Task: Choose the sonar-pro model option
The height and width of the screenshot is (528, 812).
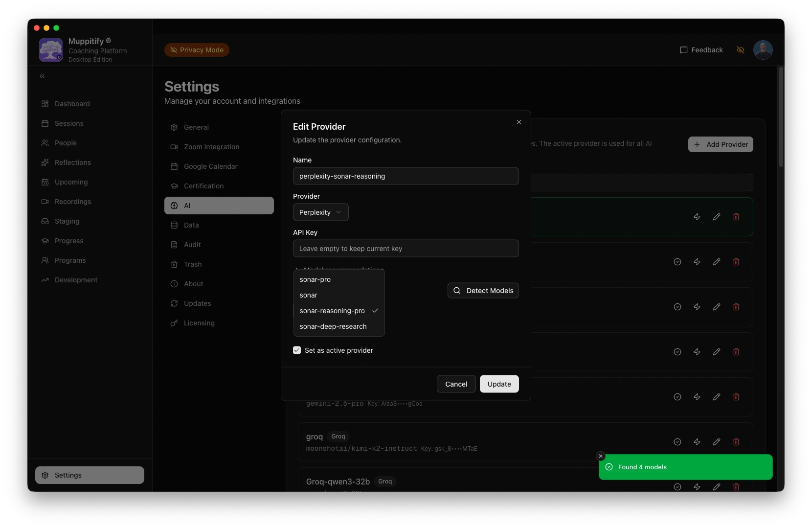Action: pos(315,279)
